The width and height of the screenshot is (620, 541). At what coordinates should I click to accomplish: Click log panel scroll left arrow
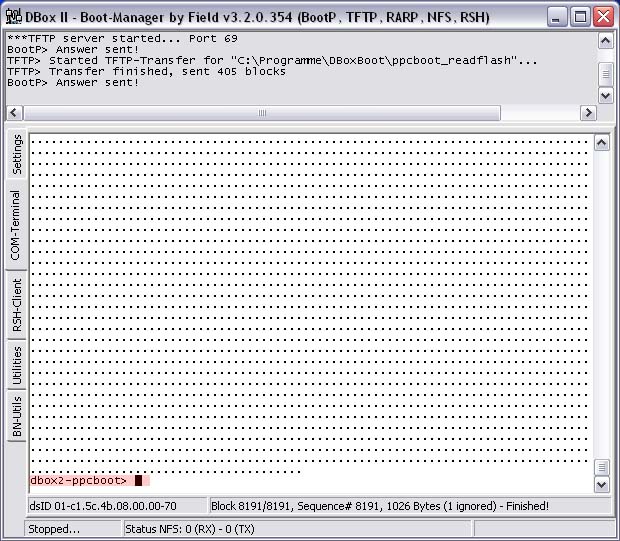[x=14, y=113]
